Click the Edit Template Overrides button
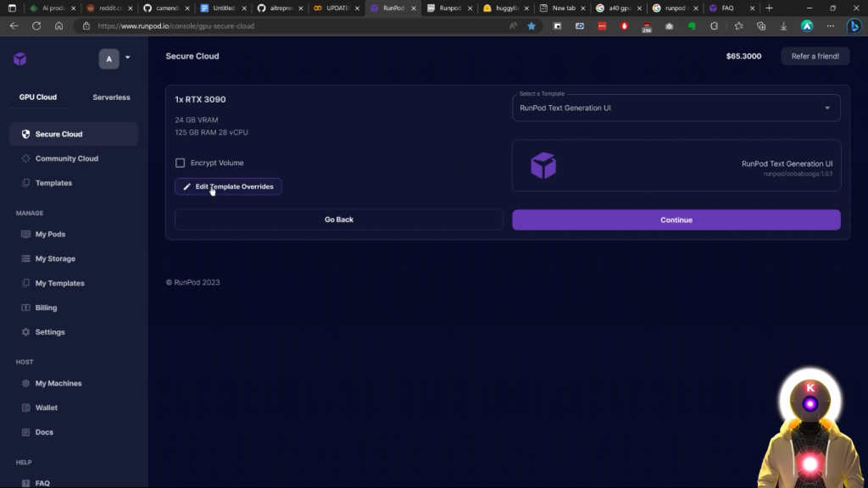Screen dimensions: 868x488 click(228, 187)
